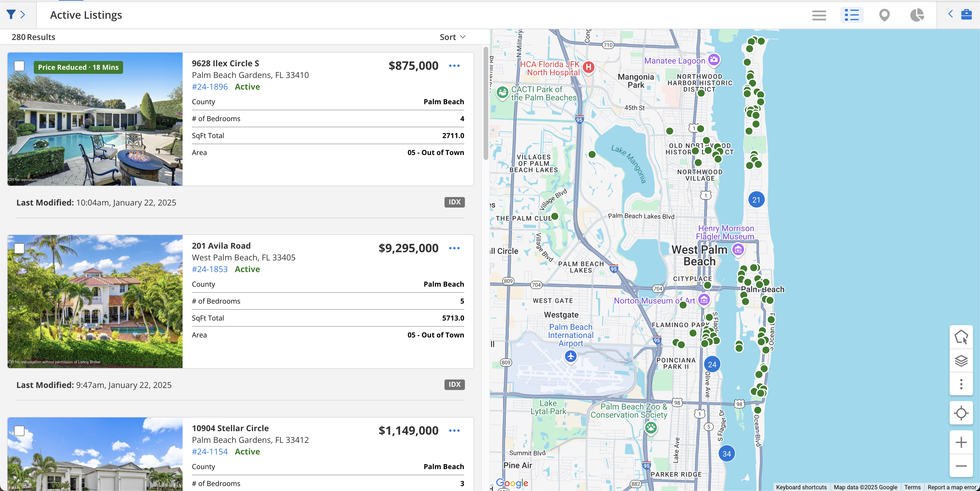Image resolution: width=980 pixels, height=491 pixels.
Task: Switch to map pin view
Action: pyautogui.click(x=884, y=15)
